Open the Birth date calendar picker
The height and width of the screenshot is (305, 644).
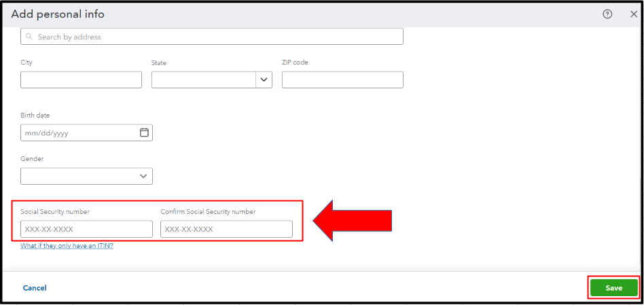point(144,132)
